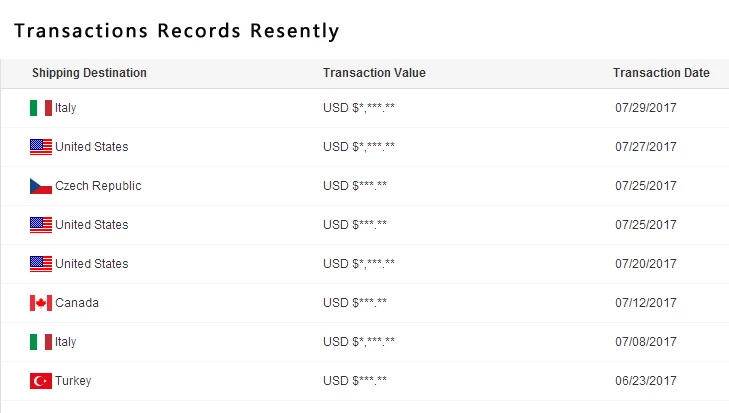Select the Turkey destination text
The height and width of the screenshot is (413, 729).
73,381
